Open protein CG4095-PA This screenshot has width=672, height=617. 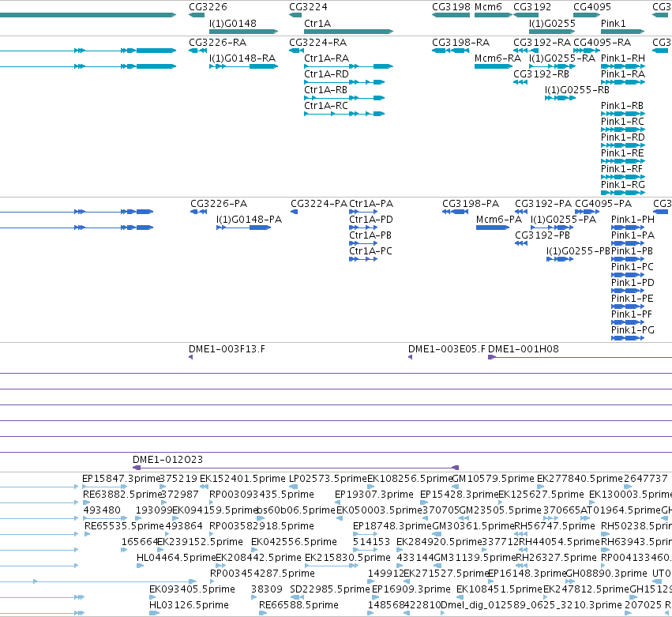click(x=603, y=204)
